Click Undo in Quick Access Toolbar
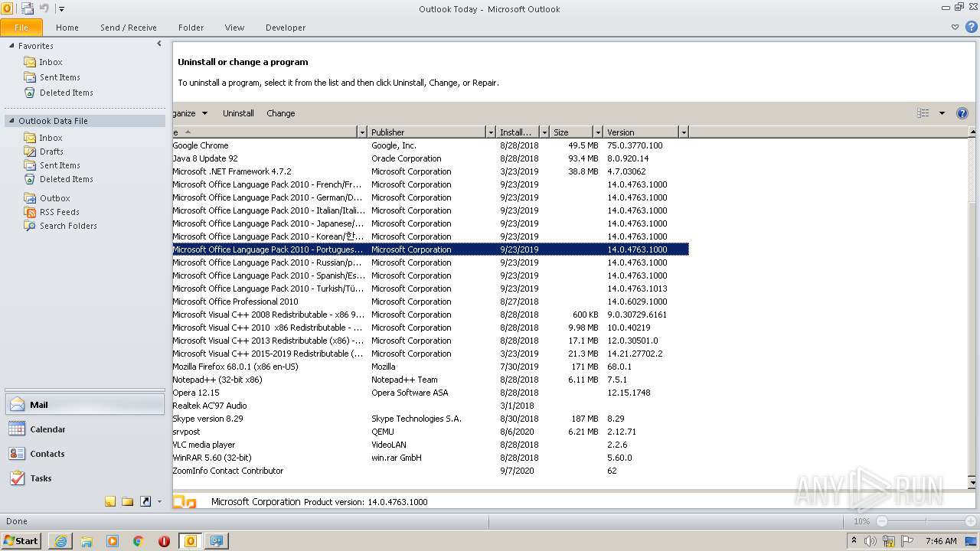The image size is (980, 551). tap(44, 8)
